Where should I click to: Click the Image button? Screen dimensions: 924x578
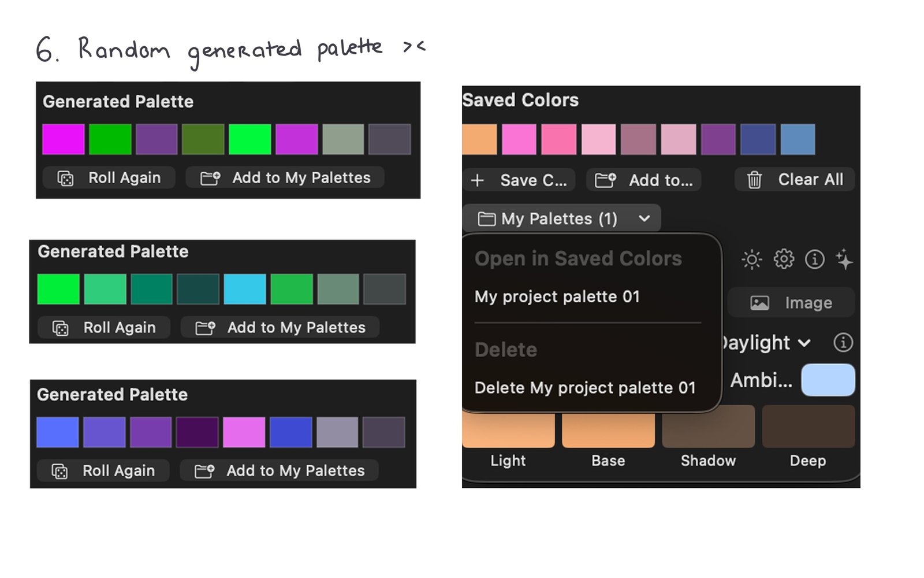click(x=791, y=302)
